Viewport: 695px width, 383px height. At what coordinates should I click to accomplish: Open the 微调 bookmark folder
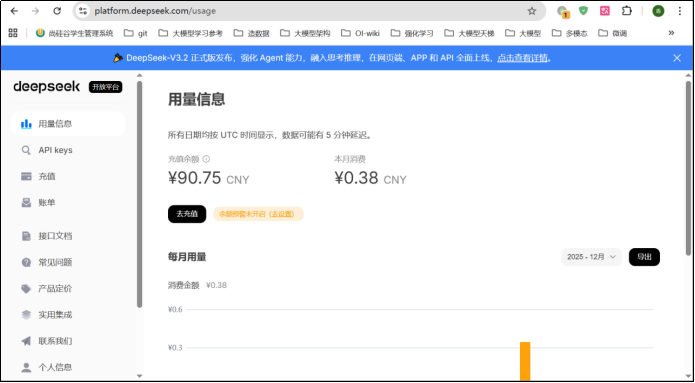pyautogui.click(x=613, y=33)
